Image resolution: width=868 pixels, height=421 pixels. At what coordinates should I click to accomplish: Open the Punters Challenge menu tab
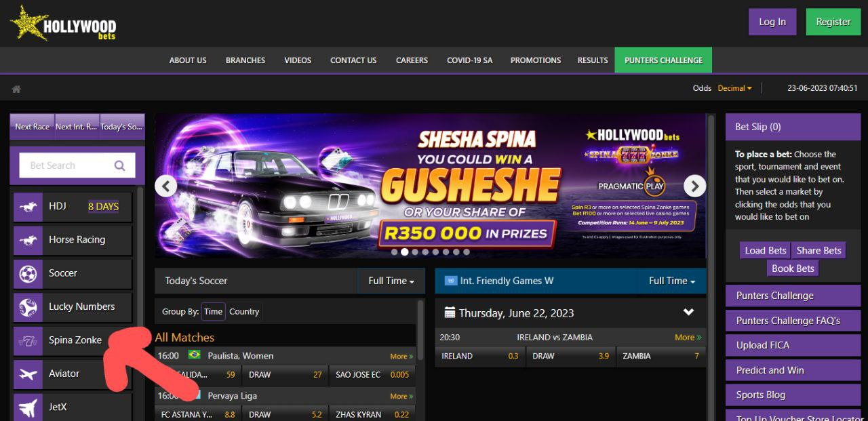click(663, 60)
